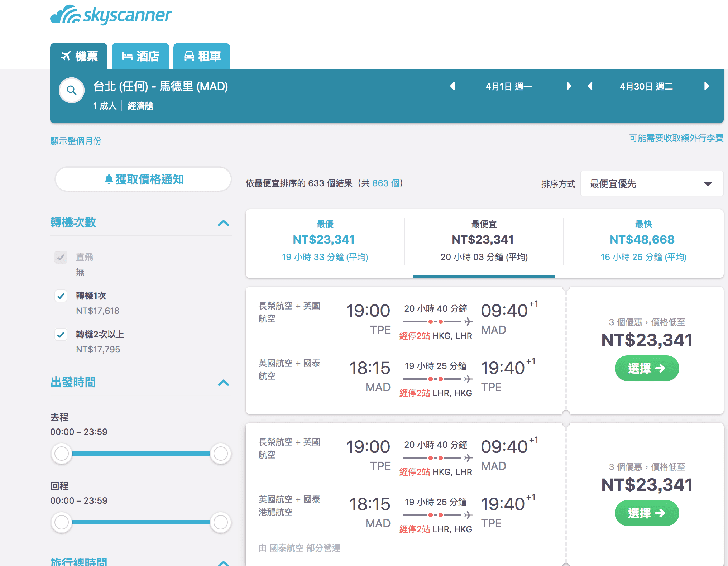This screenshot has height=566, width=728.
Task: Switch to the 酒店 hotels tab
Action: coord(140,56)
